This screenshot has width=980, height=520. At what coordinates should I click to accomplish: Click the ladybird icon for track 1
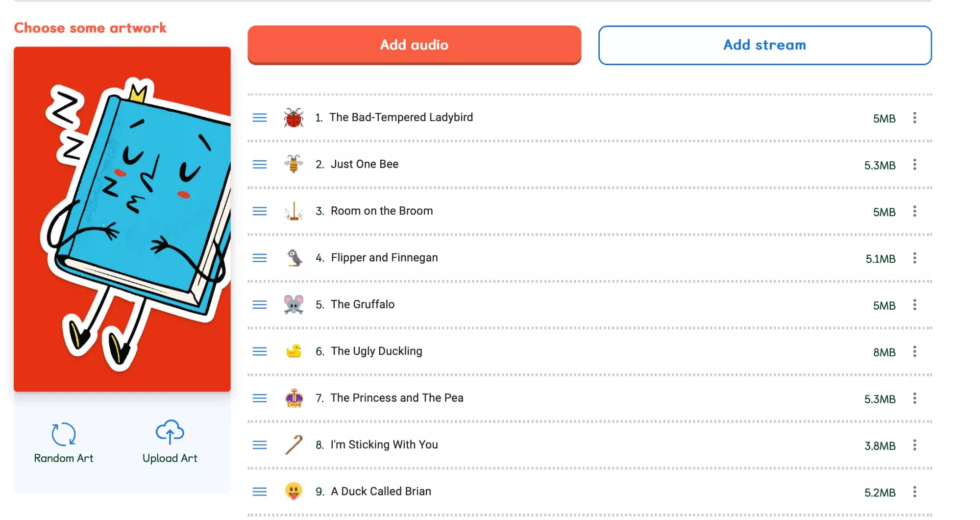point(294,118)
